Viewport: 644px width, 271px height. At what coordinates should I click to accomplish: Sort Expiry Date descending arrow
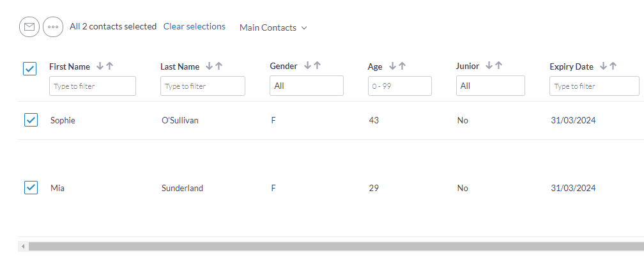click(x=603, y=66)
